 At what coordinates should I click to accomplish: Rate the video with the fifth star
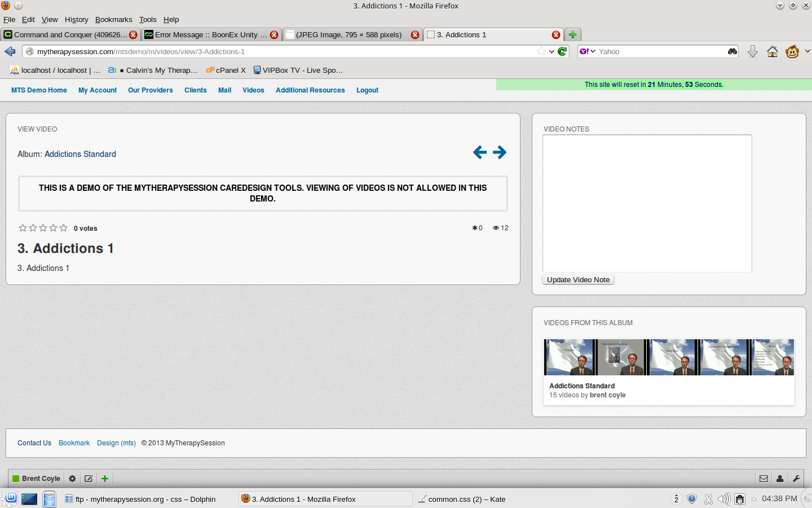[64, 228]
